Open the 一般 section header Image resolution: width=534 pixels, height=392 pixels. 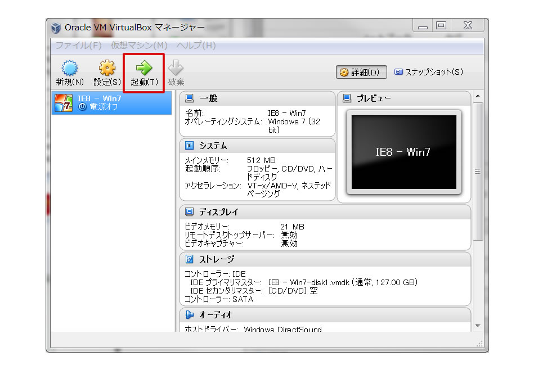pos(257,98)
